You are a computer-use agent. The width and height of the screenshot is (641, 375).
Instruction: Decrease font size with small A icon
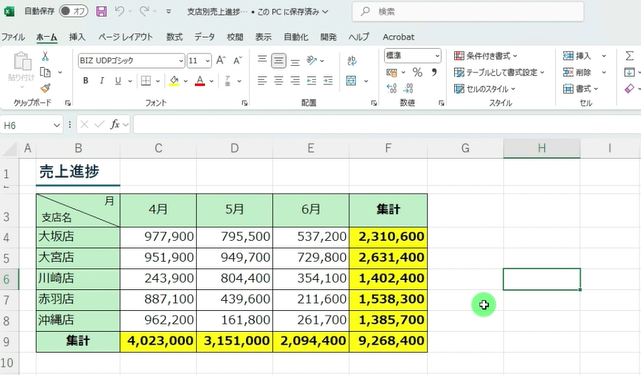tap(237, 61)
